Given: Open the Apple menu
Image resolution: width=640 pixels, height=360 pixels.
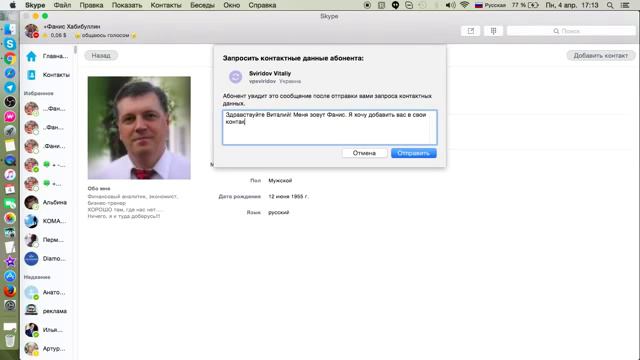Looking at the screenshot, I should tap(13, 5).
